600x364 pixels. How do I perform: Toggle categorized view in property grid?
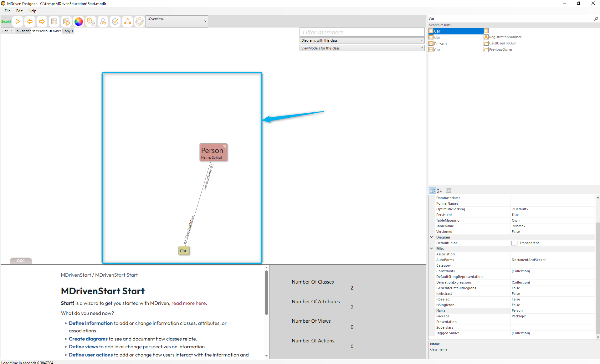tap(432, 190)
